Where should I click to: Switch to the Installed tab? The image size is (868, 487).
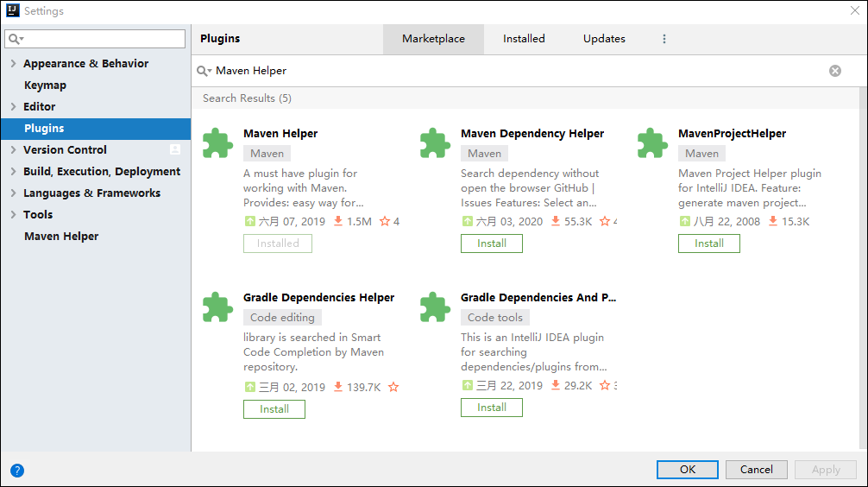point(524,39)
